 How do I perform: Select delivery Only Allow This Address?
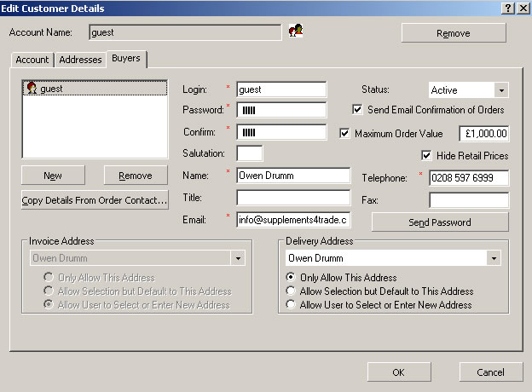292,278
